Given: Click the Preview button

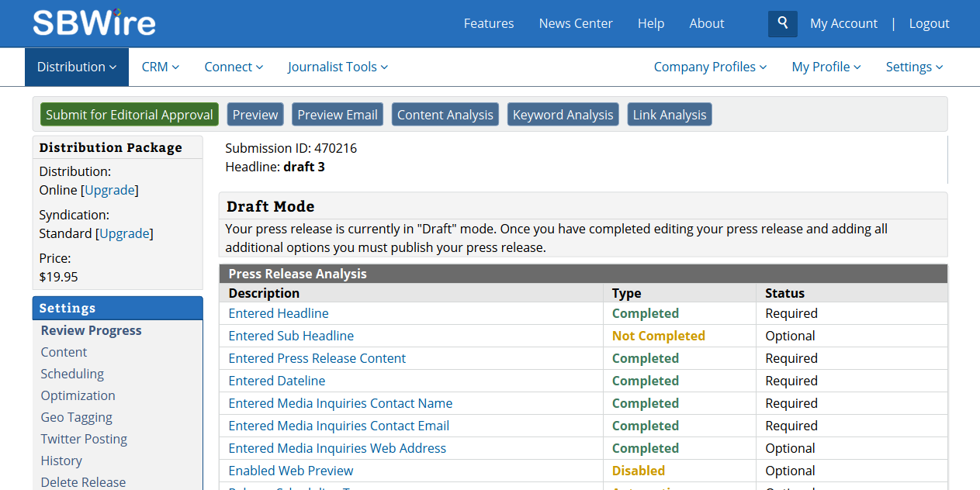Looking at the screenshot, I should (255, 115).
